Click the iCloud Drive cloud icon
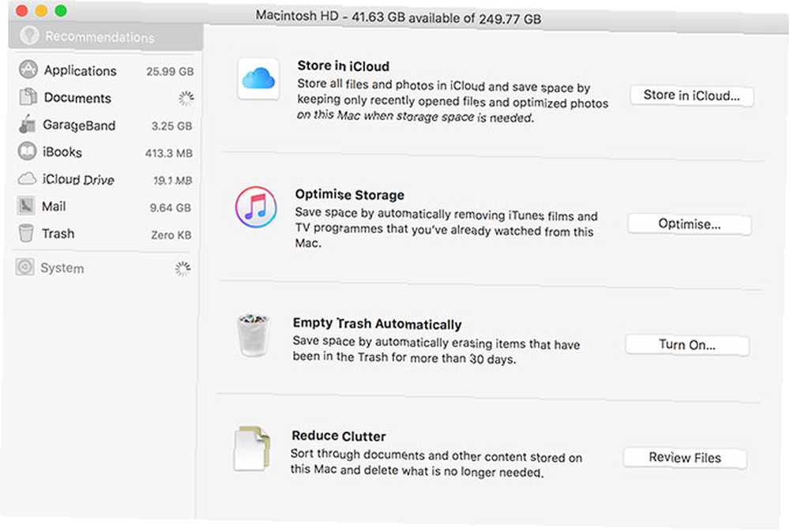The width and height of the screenshot is (790, 532). [27, 178]
